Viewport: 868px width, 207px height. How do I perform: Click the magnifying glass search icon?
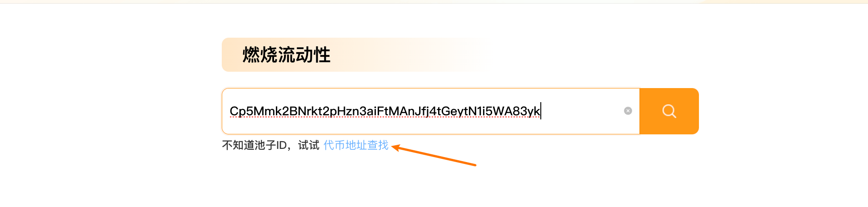(669, 111)
